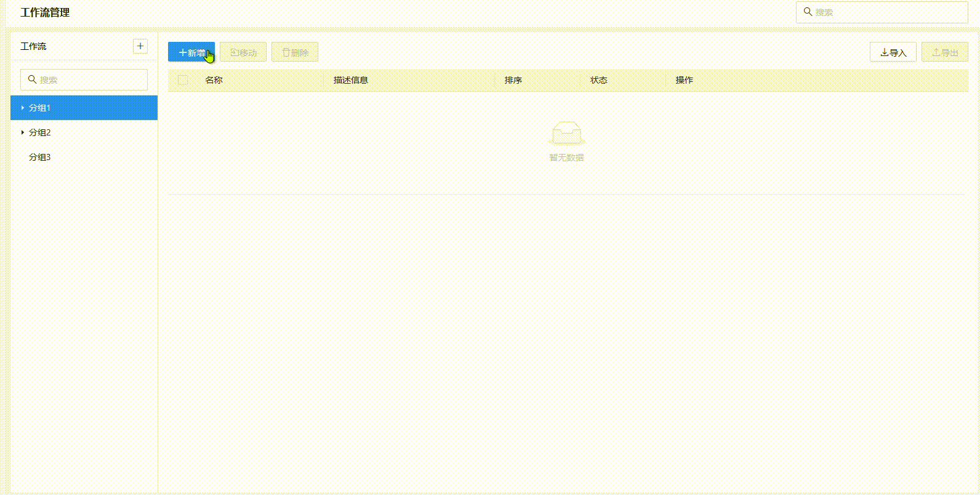This screenshot has height=495, width=980.
Task: Expand the 分组1 tree arrow
Action: [x=23, y=108]
